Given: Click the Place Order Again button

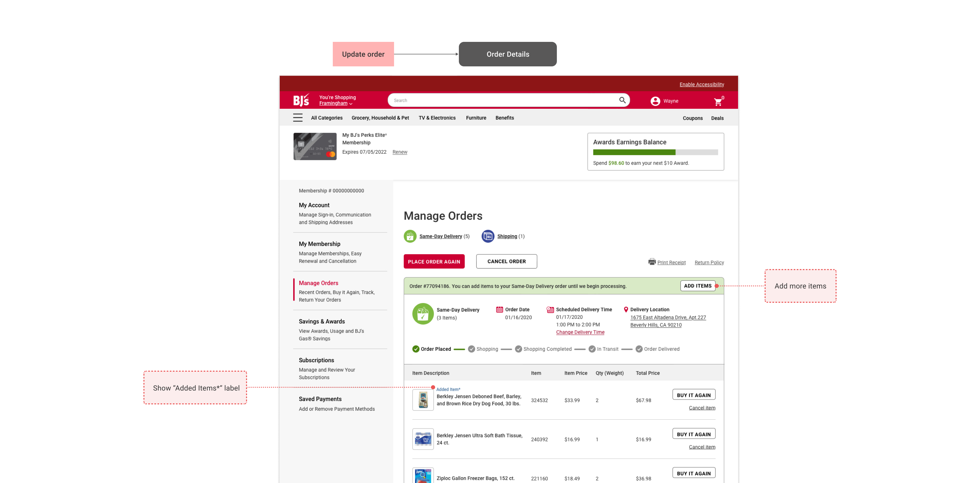Looking at the screenshot, I should click(x=434, y=261).
